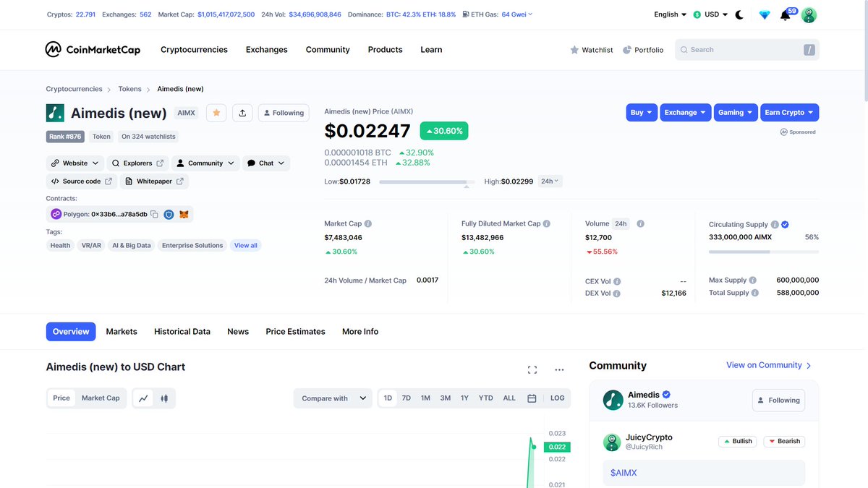
Task: Click View all tags
Action: (246, 246)
